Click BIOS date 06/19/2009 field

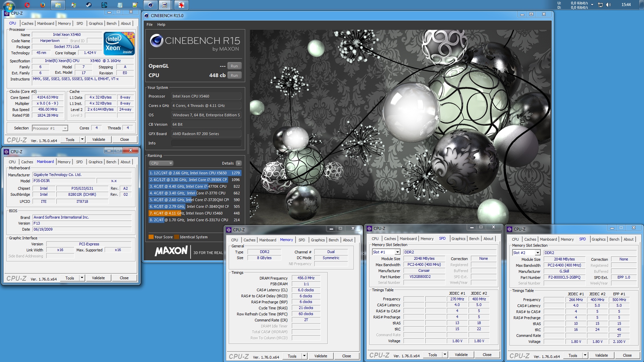(x=82, y=229)
